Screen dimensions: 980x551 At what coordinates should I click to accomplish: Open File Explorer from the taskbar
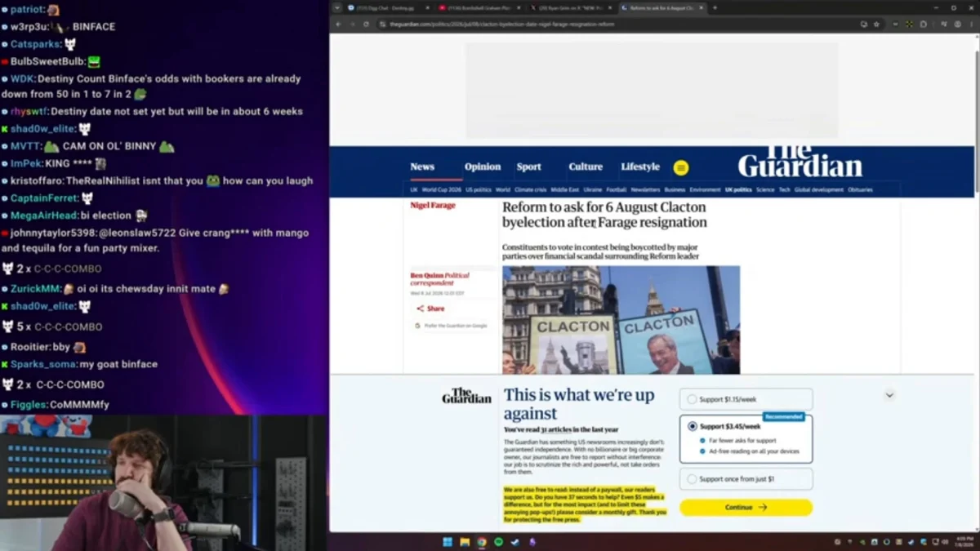pos(465,542)
